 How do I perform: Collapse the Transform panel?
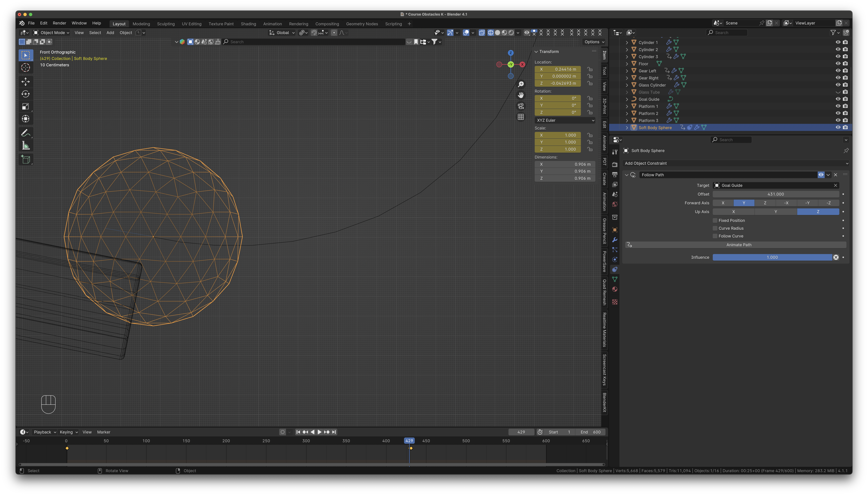point(536,52)
